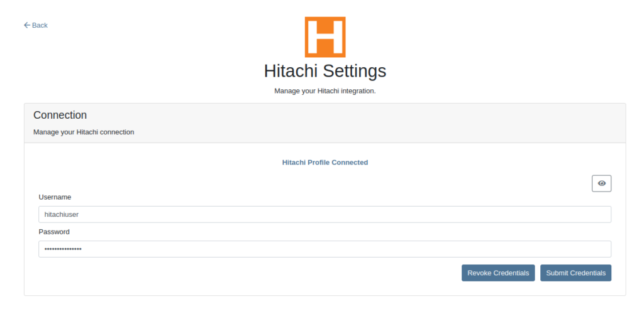Click the Hitachi Profile Connected status text

325,162
